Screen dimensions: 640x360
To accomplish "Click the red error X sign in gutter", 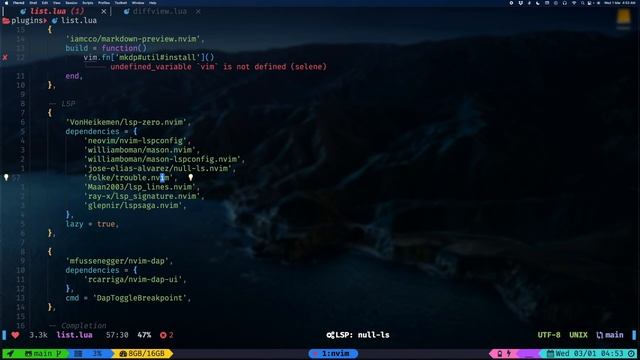I will [x=5, y=58].
